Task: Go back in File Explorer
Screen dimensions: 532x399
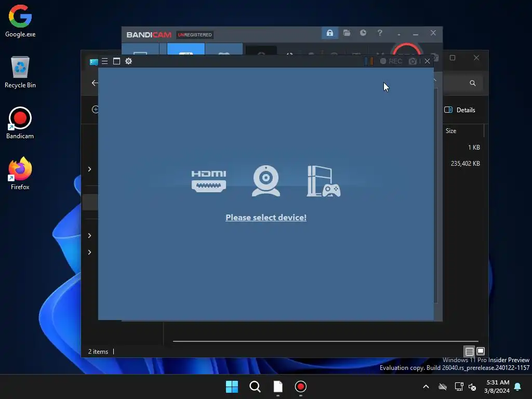Action: tap(95, 83)
